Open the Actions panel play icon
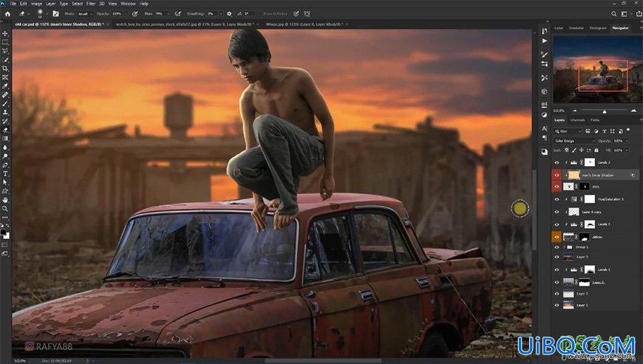The image size is (643, 364). [x=544, y=41]
